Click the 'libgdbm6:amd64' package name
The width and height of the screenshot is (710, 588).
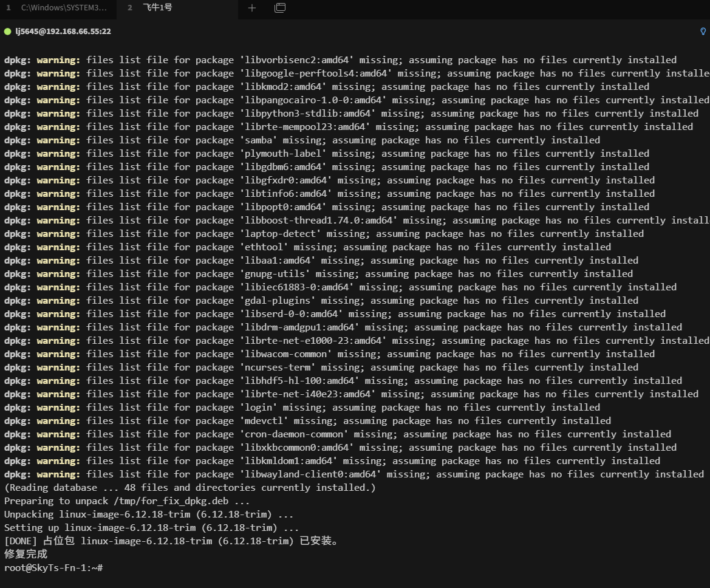click(283, 166)
